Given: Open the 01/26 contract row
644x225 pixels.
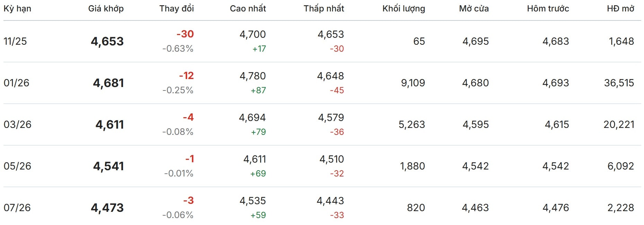Looking at the screenshot, I should [16, 83].
